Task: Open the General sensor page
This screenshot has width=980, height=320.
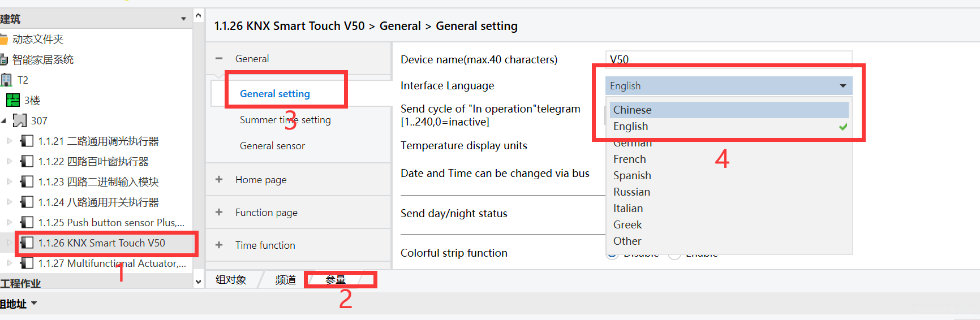Action: point(272,146)
